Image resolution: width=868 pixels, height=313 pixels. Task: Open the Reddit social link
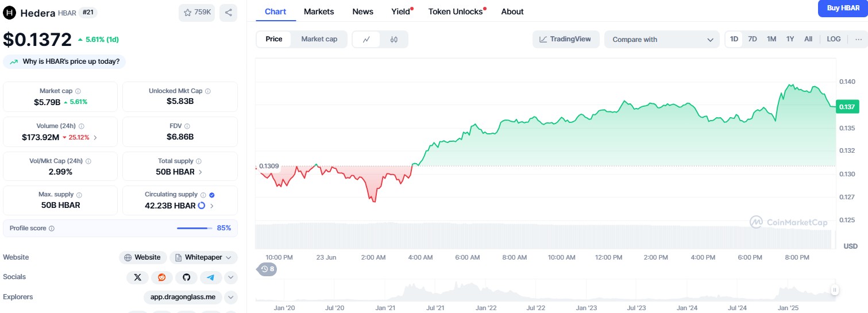[x=161, y=277]
